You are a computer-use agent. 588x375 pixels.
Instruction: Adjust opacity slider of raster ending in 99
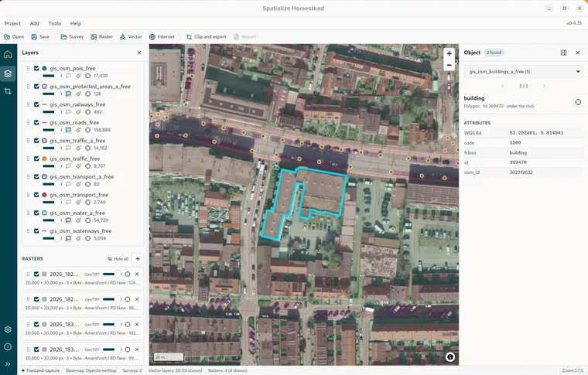tap(112, 349)
